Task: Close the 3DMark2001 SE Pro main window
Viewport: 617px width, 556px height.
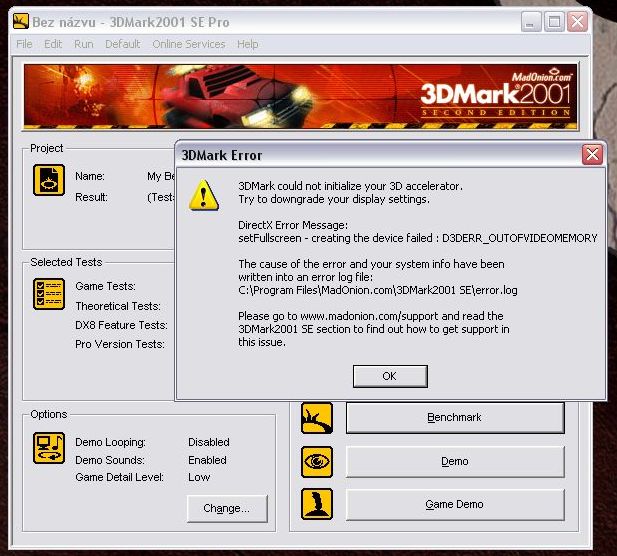Action: (x=577, y=21)
